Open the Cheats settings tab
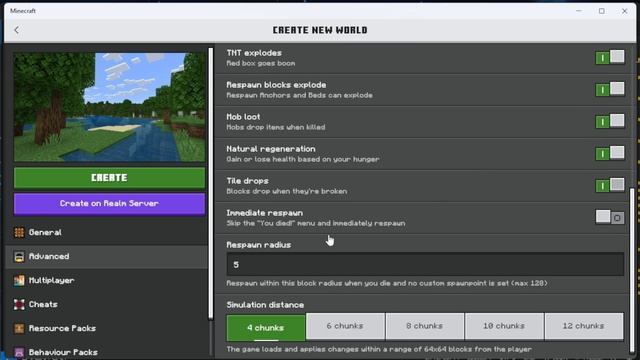The image size is (640, 360). (107, 304)
